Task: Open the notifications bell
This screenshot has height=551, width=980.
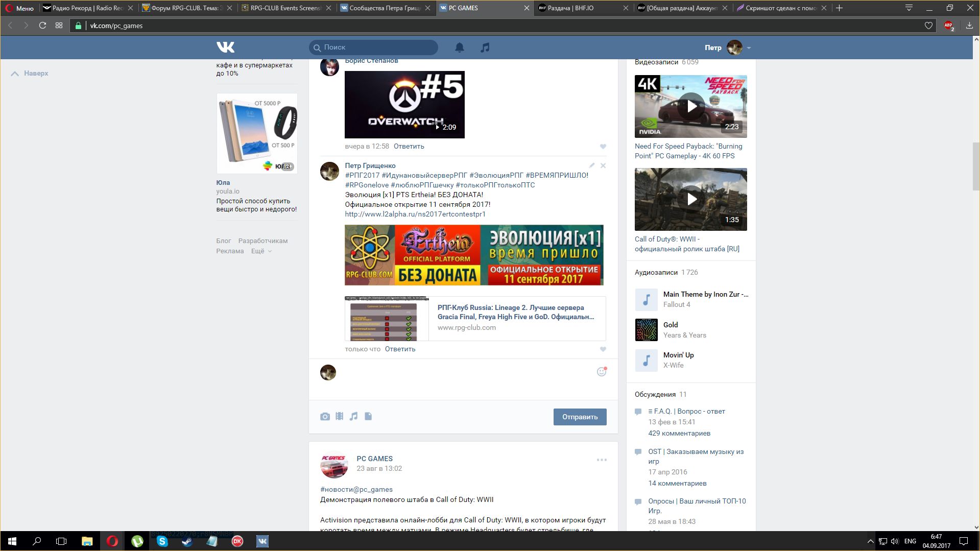Action: [460, 47]
